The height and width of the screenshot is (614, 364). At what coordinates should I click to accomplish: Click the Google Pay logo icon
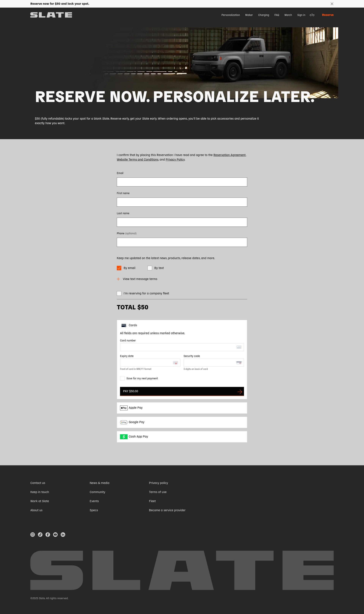click(x=124, y=422)
